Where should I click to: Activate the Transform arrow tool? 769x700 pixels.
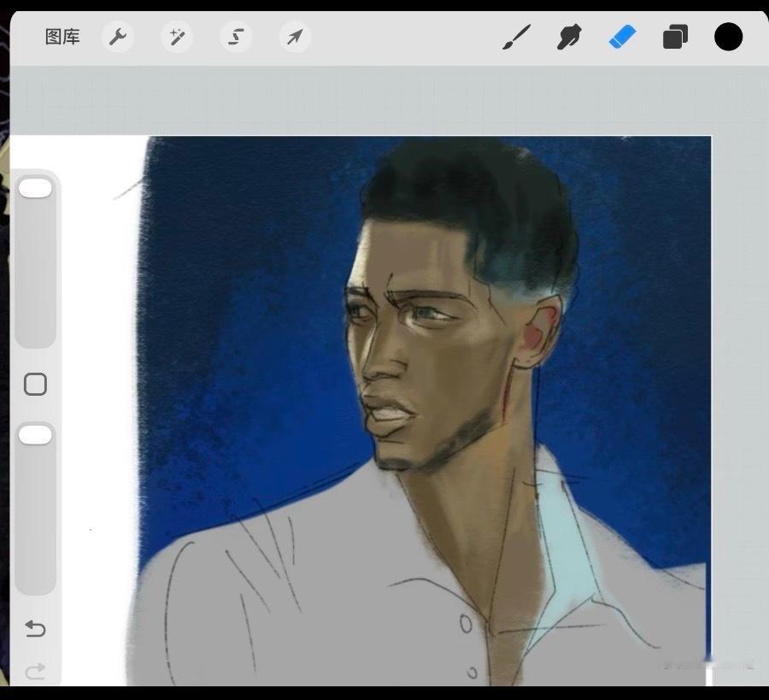pyautogui.click(x=295, y=37)
